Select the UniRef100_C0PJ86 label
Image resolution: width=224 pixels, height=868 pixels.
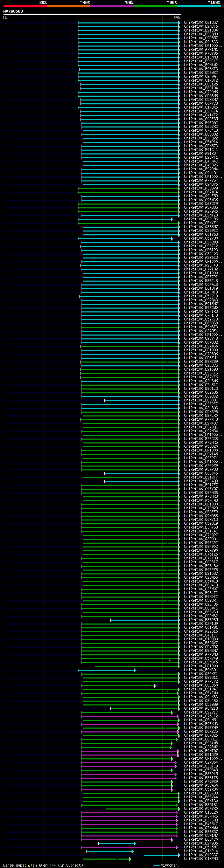point(201,219)
